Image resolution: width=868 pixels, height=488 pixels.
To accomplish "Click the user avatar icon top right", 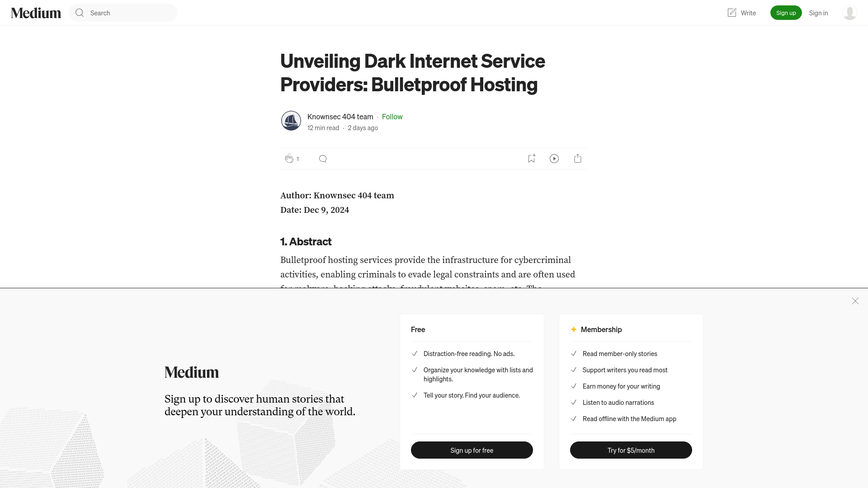I will [849, 13].
